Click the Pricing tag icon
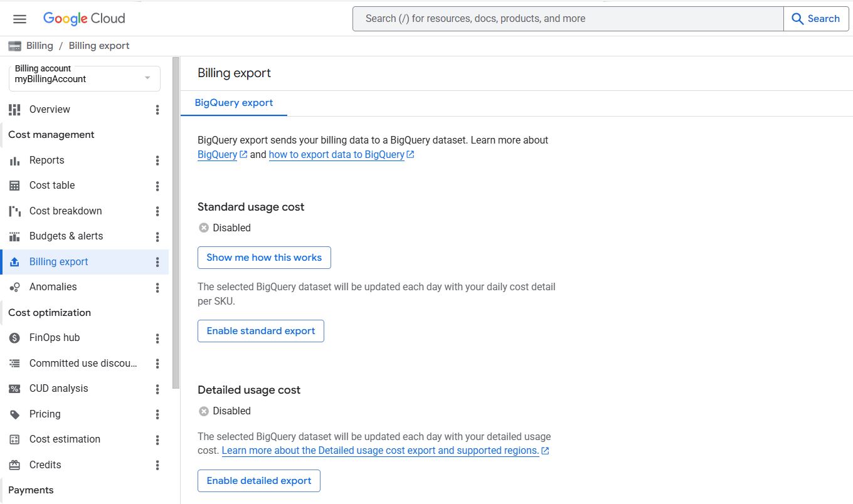853x504 pixels. pos(14,414)
